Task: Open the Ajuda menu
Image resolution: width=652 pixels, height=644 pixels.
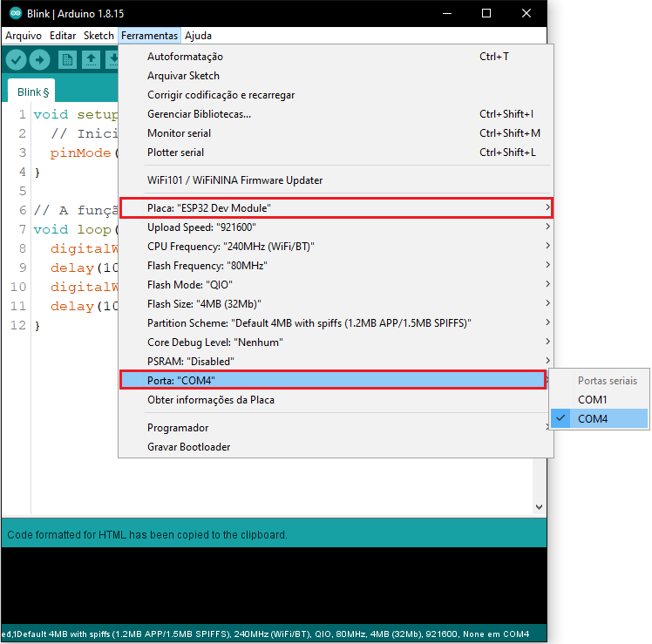Action: pyautogui.click(x=198, y=36)
